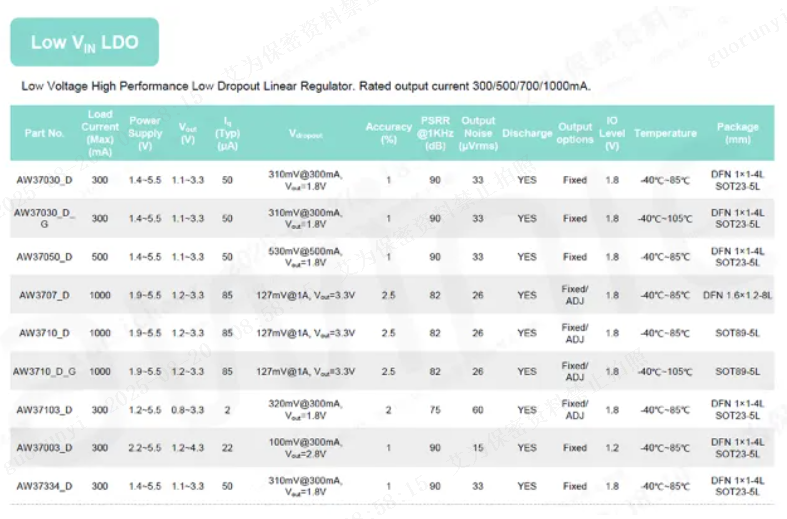Select the Part No. column header
Viewport: 787px width, 519px height.
(x=44, y=133)
